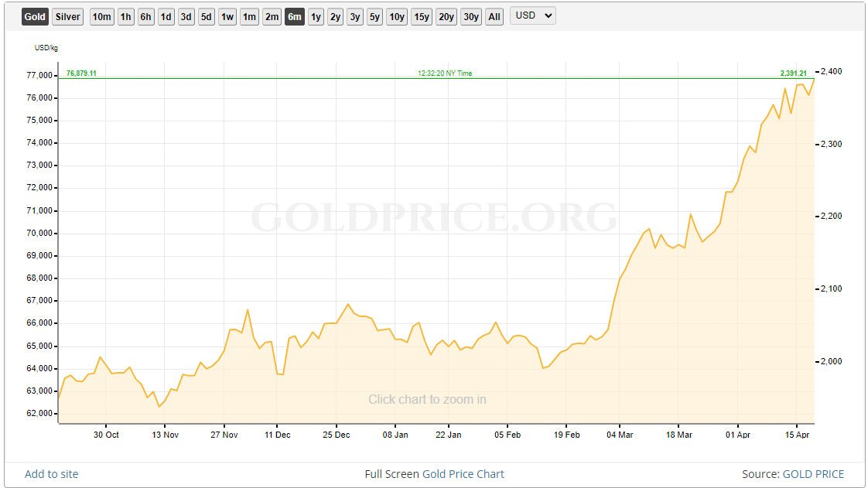Display the 5y chart range

coord(374,16)
